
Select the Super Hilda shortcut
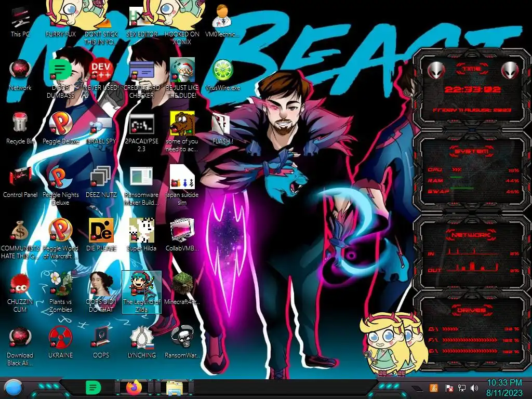(141, 235)
